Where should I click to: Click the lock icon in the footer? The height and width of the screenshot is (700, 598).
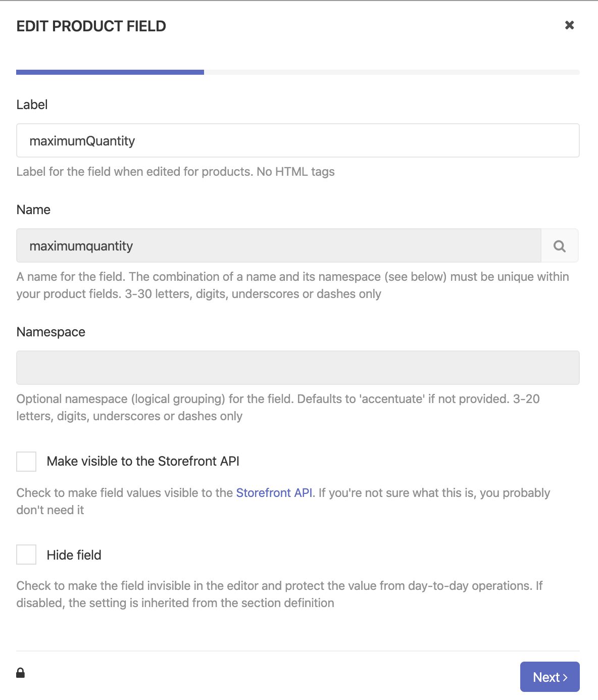click(21, 673)
